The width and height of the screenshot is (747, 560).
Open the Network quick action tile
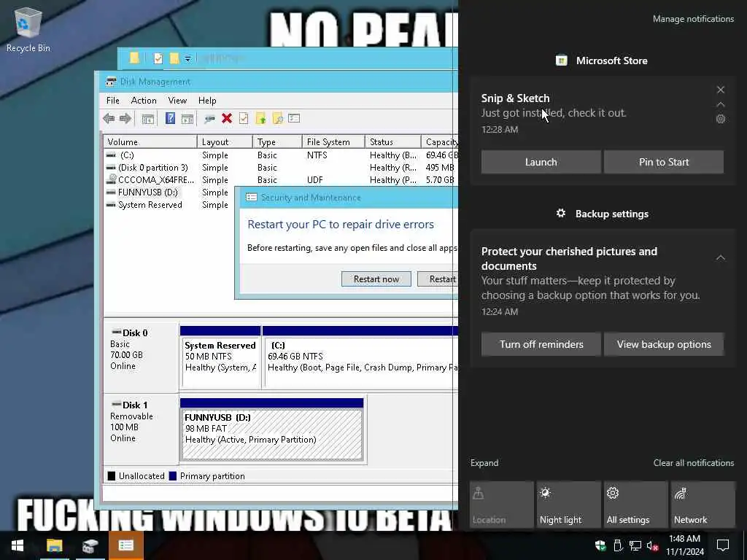tap(703, 505)
